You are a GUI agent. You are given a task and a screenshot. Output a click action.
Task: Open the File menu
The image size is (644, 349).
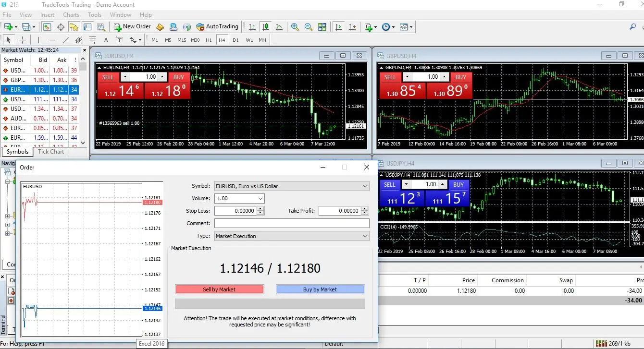click(x=7, y=15)
